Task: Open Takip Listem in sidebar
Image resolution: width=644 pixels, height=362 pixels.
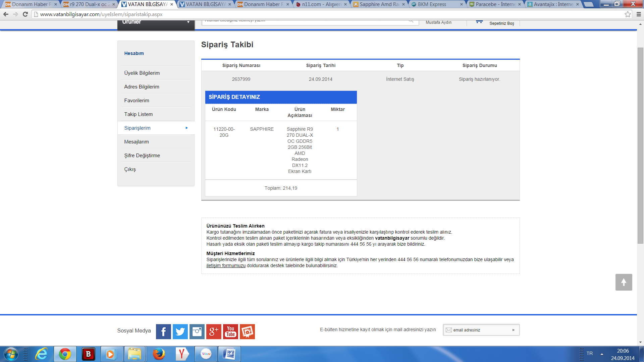Action: [x=138, y=114]
